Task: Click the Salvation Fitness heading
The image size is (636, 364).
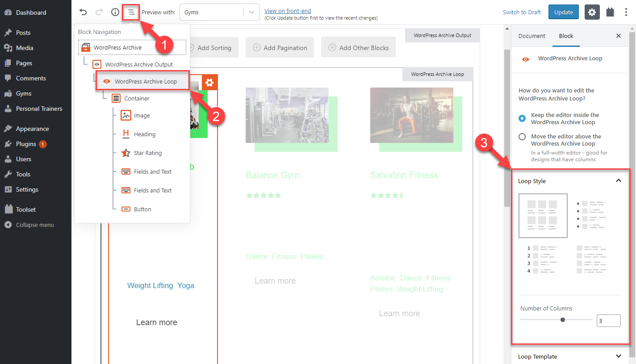Action: [x=404, y=175]
